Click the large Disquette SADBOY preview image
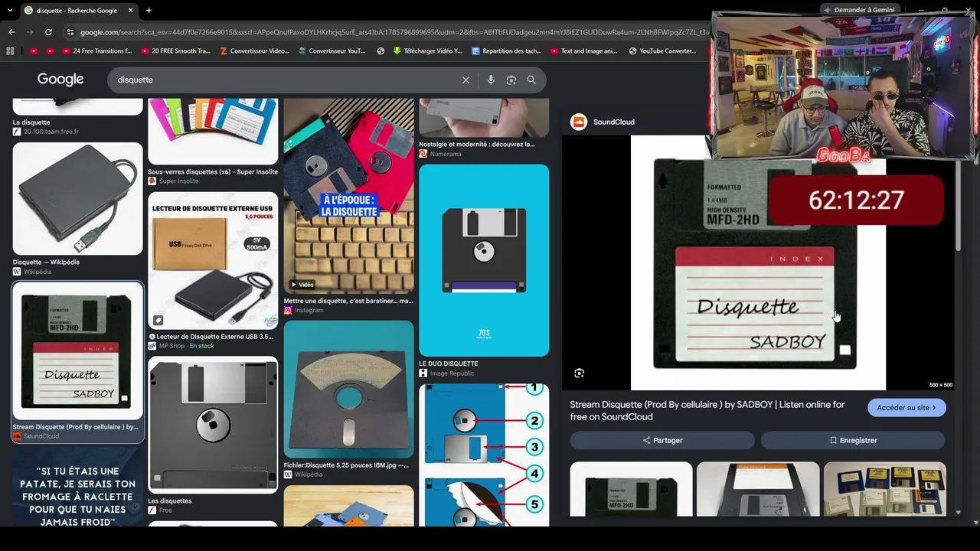 pos(758,262)
